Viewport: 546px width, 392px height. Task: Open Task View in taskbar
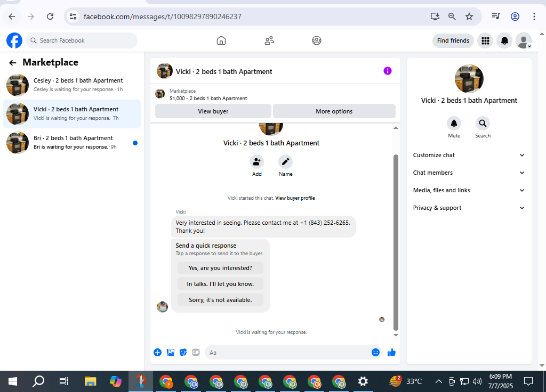coord(64,381)
